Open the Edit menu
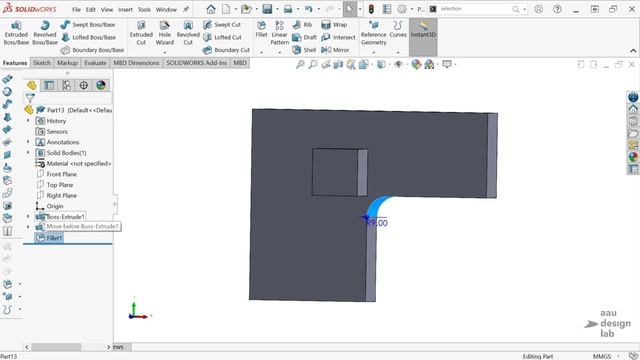This screenshot has height=360, width=640. [x=91, y=9]
